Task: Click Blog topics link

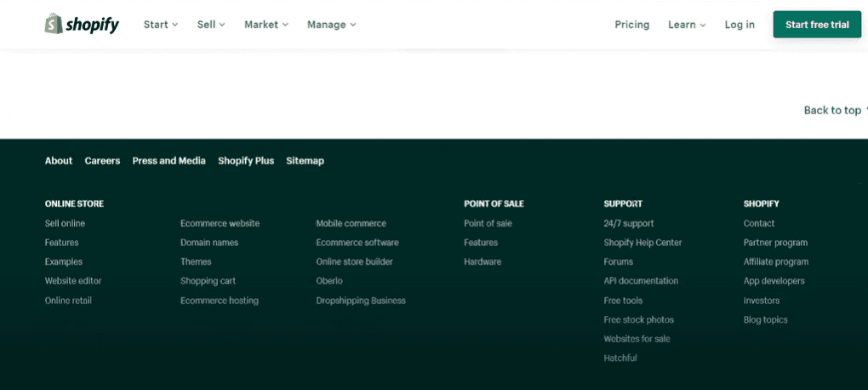Action: tap(766, 319)
